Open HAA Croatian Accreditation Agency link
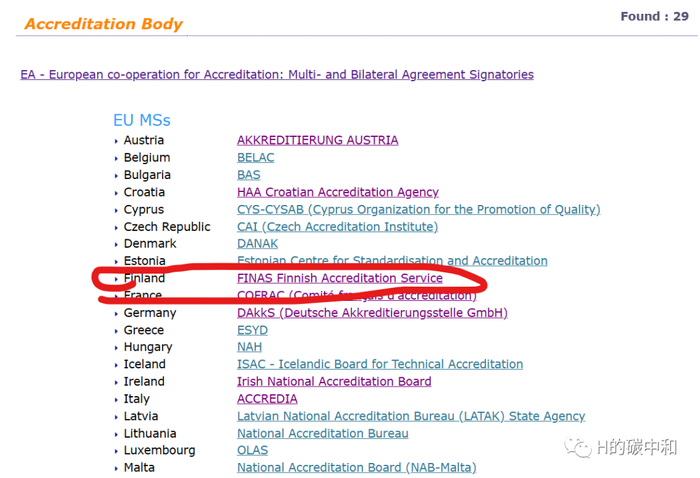This screenshot has width=700, height=478. 337,192
